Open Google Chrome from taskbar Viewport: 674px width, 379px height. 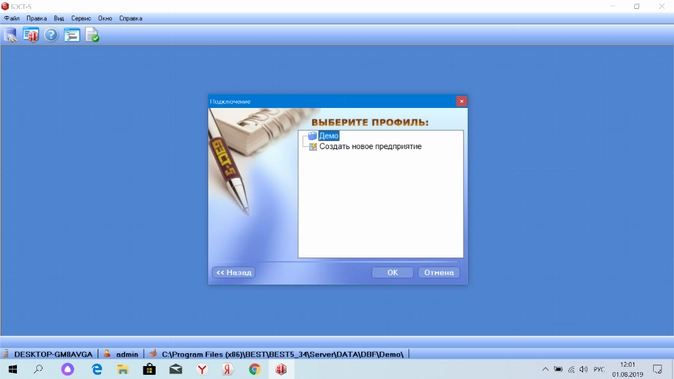(x=254, y=369)
